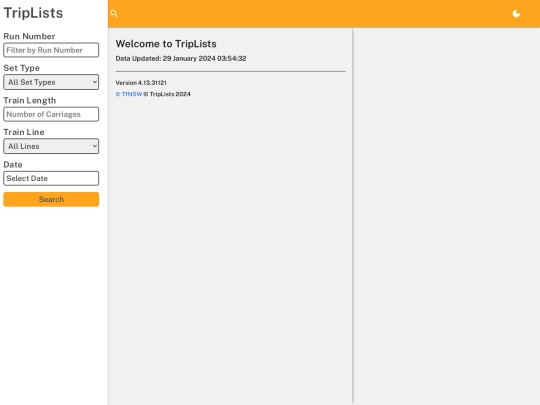Click the Data Updated 29 January 2024 text
Image resolution: width=540 pixels, height=405 pixels.
pos(181,58)
